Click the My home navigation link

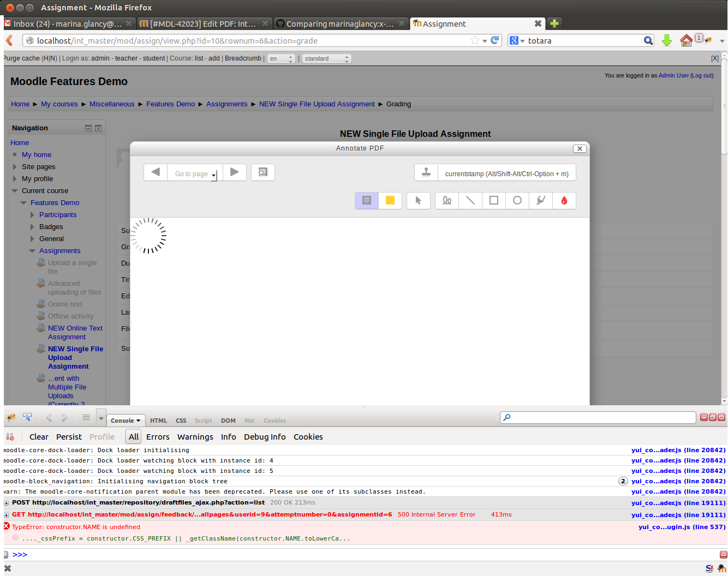pos(37,155)
